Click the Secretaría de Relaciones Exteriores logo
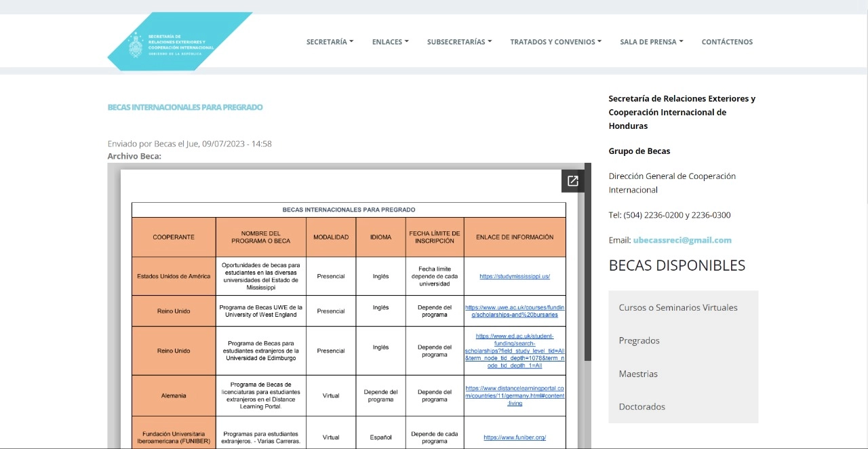The image size is (868, 449). click(179, 42)
